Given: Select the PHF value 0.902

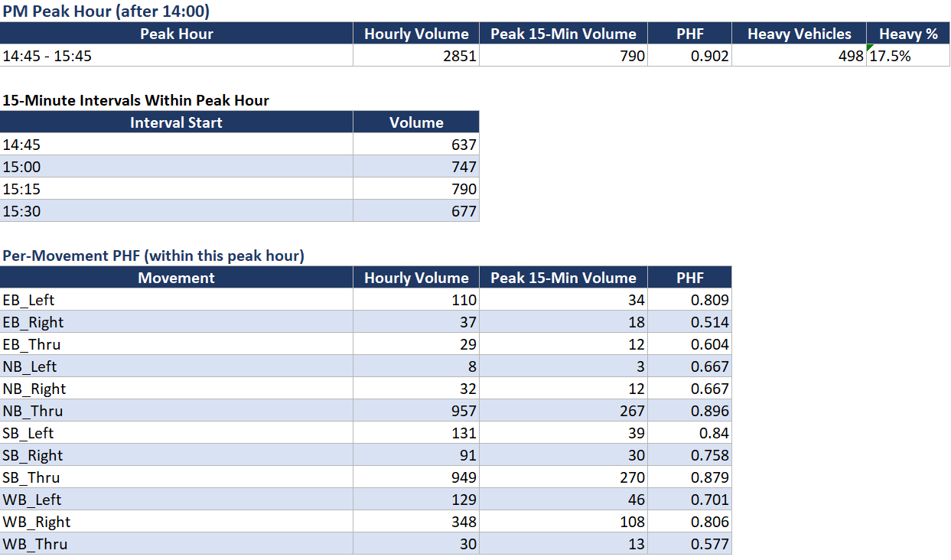Looking at the screenshot, I should click(689, 56).
